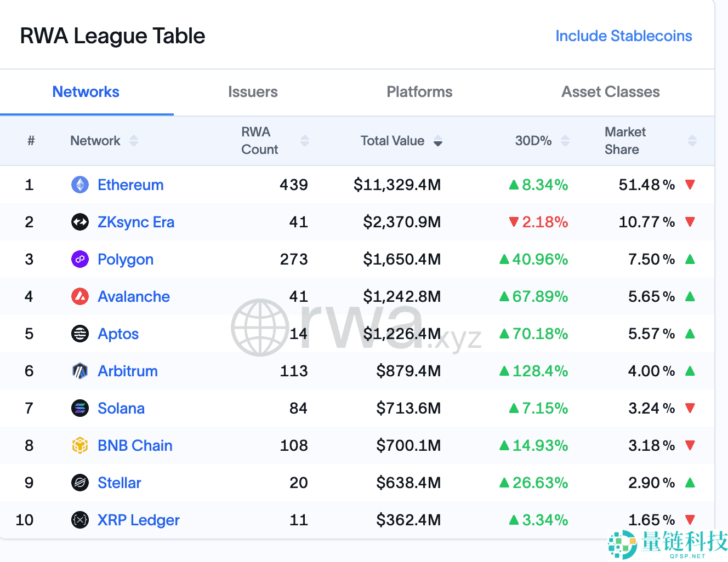Click the Solana logo icon
The width and height of the screenshot is (728, 562).
coord(80,408)
